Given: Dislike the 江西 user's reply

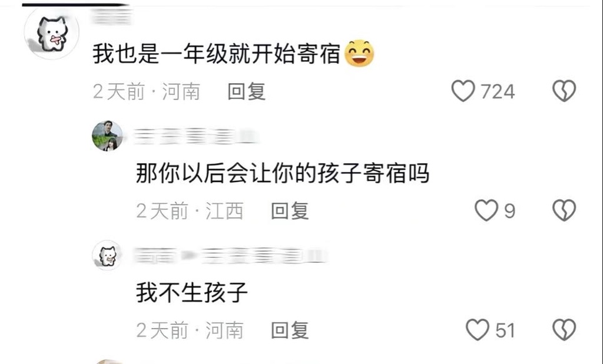Looking at the screenshot, I should tap(564, 210).
